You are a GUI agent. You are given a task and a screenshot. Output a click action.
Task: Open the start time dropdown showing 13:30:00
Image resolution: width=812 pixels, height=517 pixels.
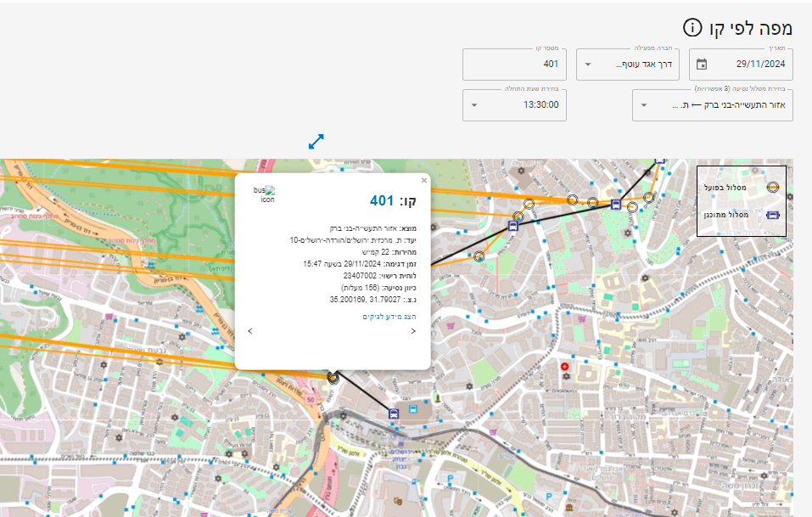tap(514, 105)
